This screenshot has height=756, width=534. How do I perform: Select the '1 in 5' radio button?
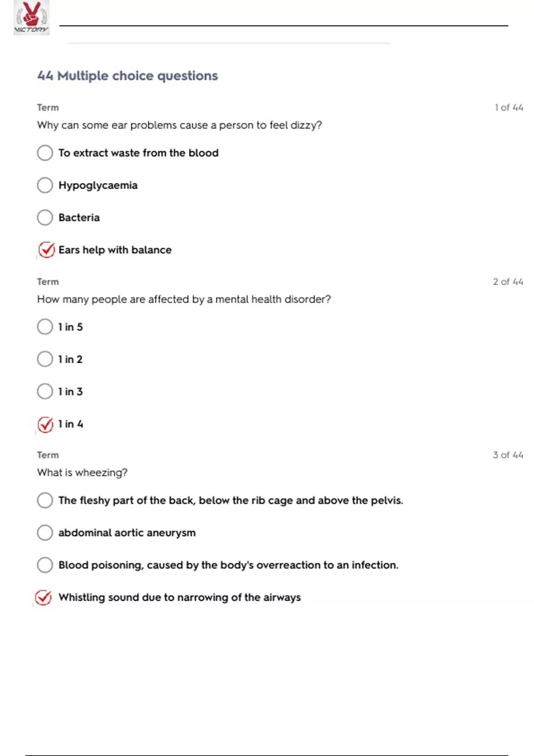point(45,327)
